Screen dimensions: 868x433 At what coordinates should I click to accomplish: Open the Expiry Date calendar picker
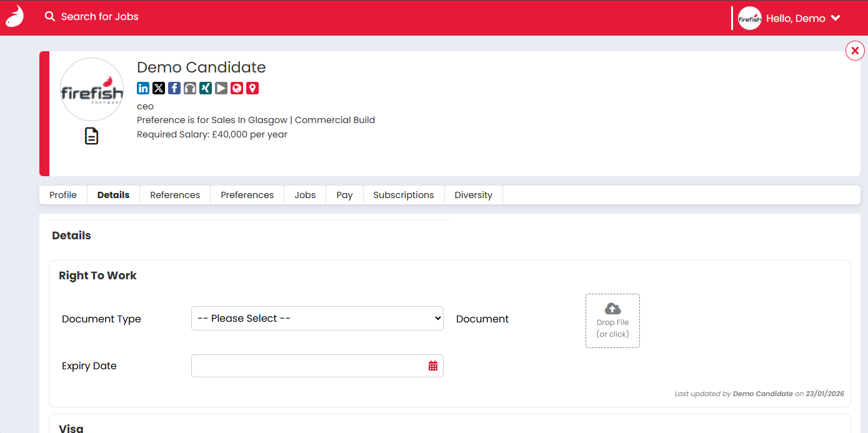point(433,366)
